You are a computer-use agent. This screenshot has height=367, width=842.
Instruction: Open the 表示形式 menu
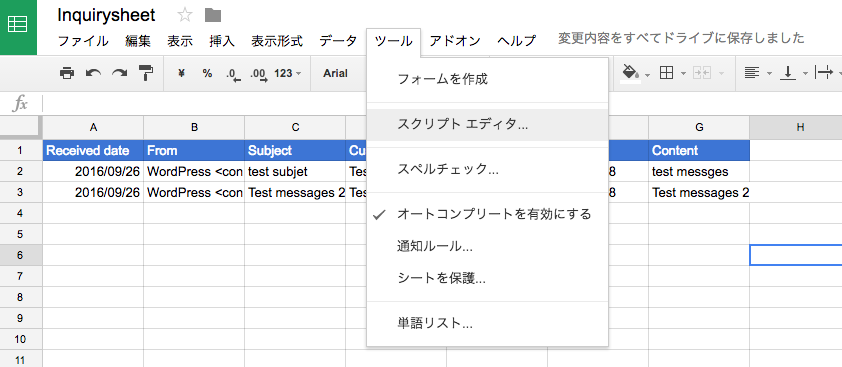click(277, 41)
